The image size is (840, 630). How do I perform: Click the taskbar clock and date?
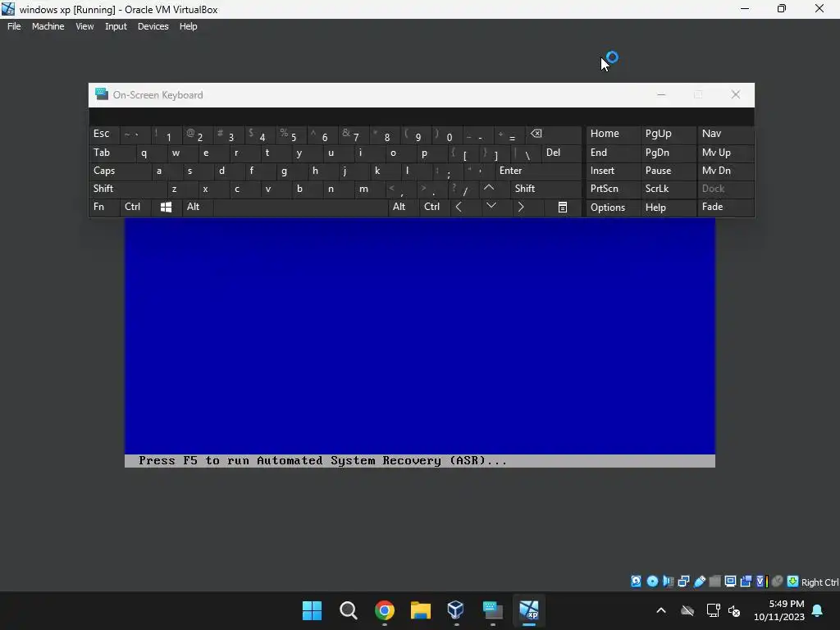click(x=779, y=610)
